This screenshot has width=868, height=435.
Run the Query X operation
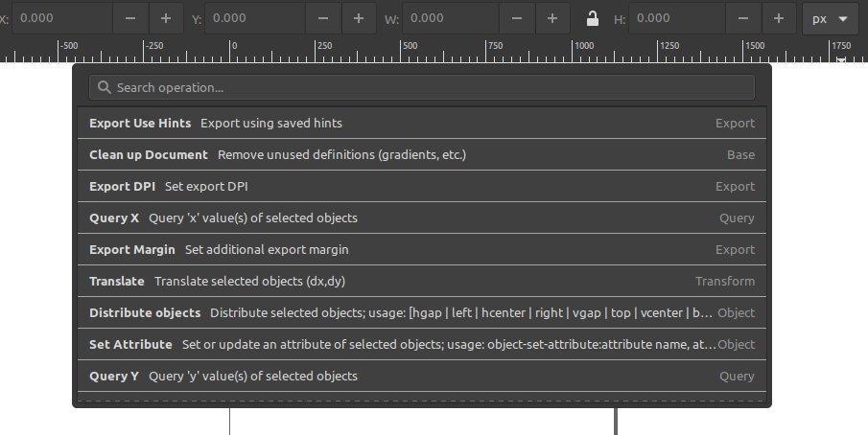click(x=422, y=217)
